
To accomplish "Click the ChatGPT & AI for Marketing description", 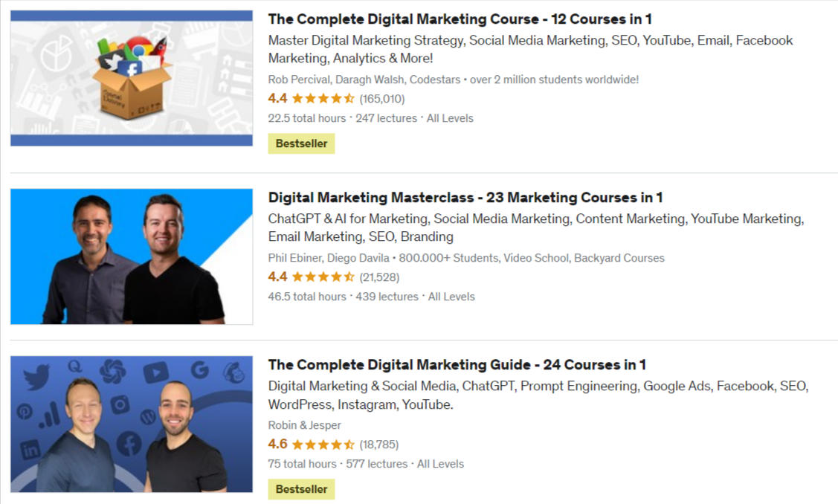I will tap(536, 227).
